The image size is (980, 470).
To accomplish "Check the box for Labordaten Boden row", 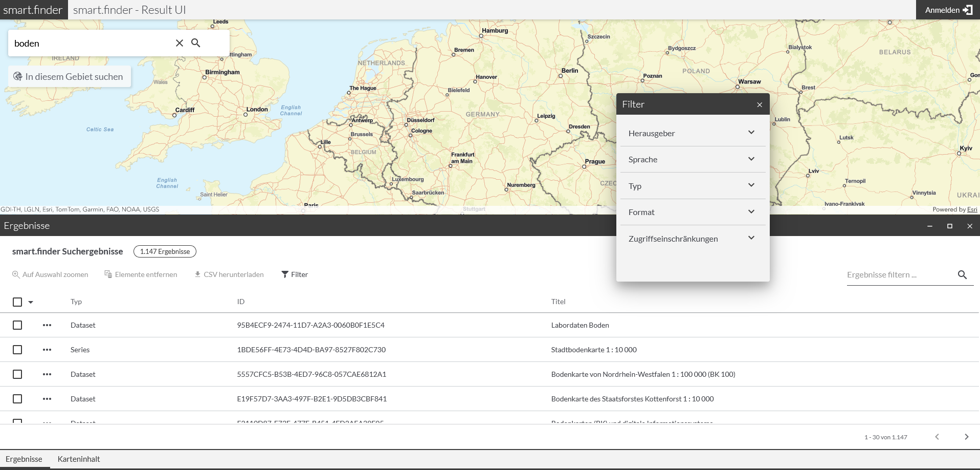I will click(17, 325).
